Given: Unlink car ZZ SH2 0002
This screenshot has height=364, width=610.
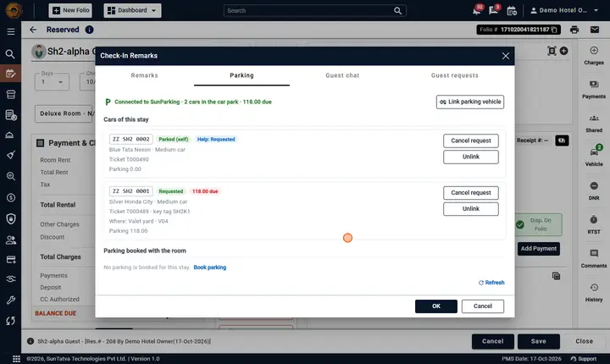Looking at the screenshot, I should pyautogui.click(x=471, y=157).
